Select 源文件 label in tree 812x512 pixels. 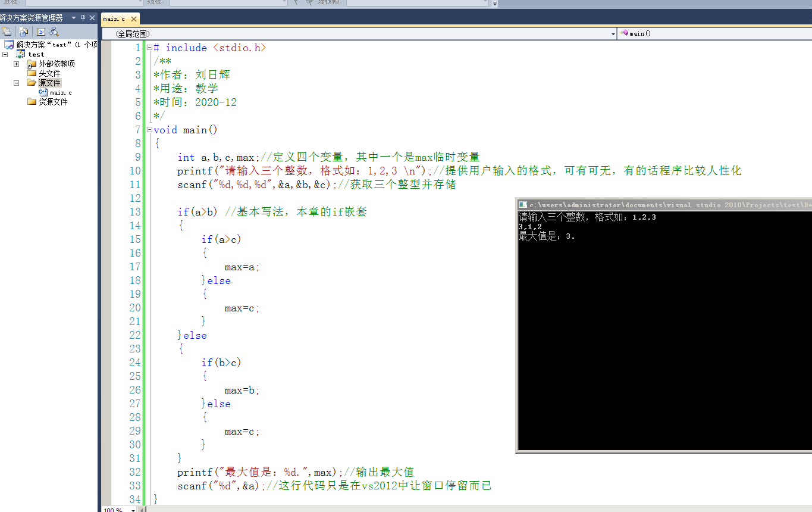tap(50, 83)
